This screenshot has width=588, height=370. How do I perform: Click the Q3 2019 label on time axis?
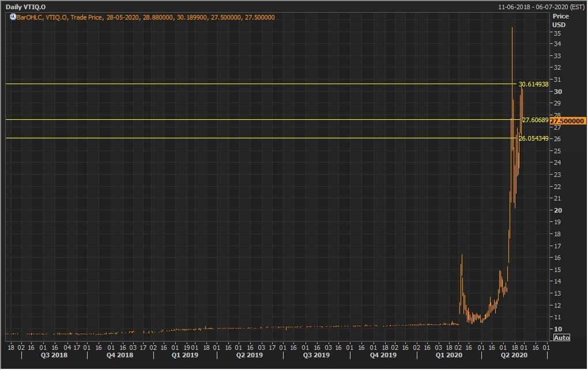316,356
